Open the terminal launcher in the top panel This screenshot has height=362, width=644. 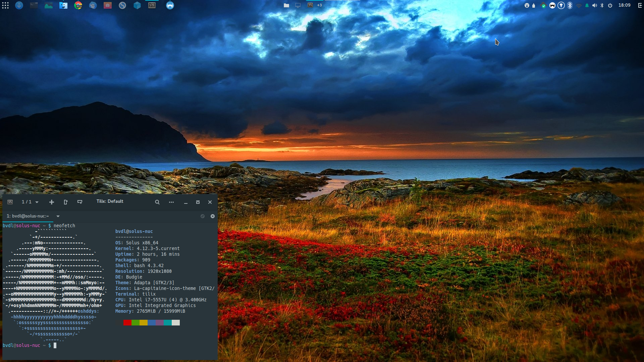coord(34,5)
